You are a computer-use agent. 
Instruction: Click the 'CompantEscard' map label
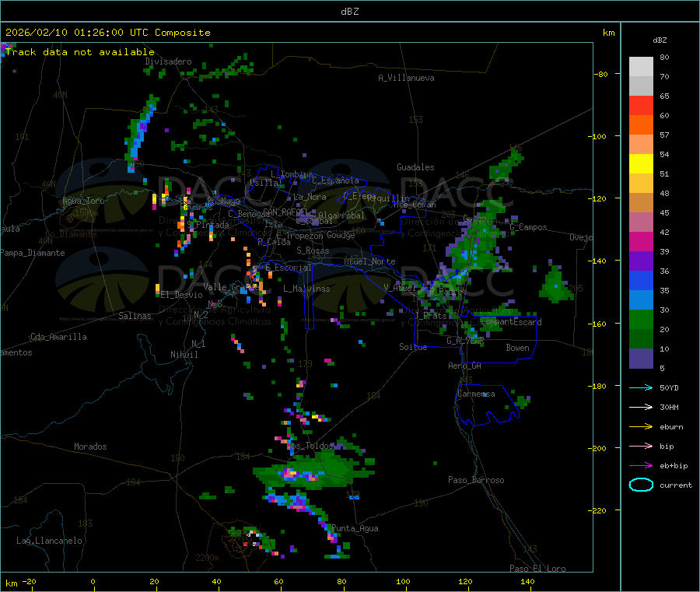click(512, 322)
